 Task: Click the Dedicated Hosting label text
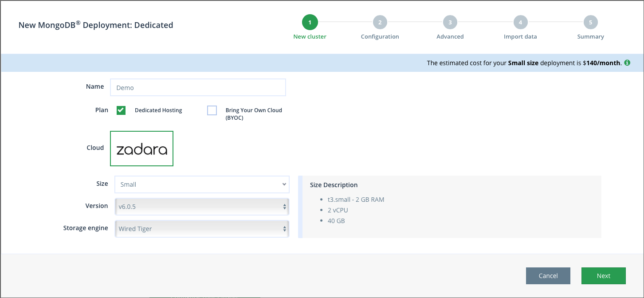click(158, 110)
